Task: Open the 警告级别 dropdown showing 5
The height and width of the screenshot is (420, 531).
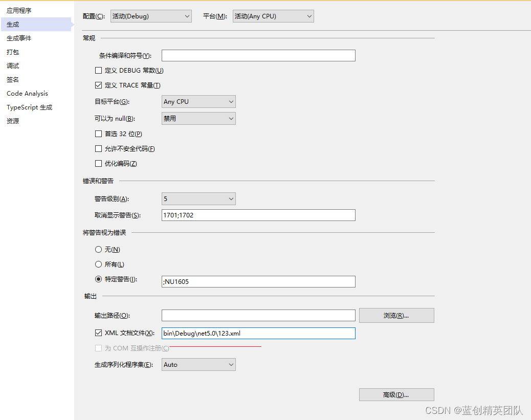Action: pyautogui.click(x=198, y=199)
